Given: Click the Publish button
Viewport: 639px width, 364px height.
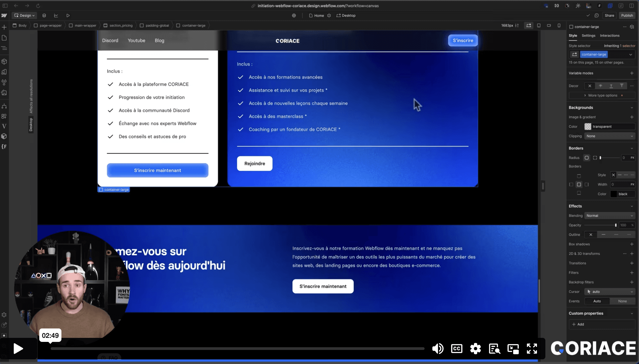Looking at the screenshot, I should coord(627,15).
